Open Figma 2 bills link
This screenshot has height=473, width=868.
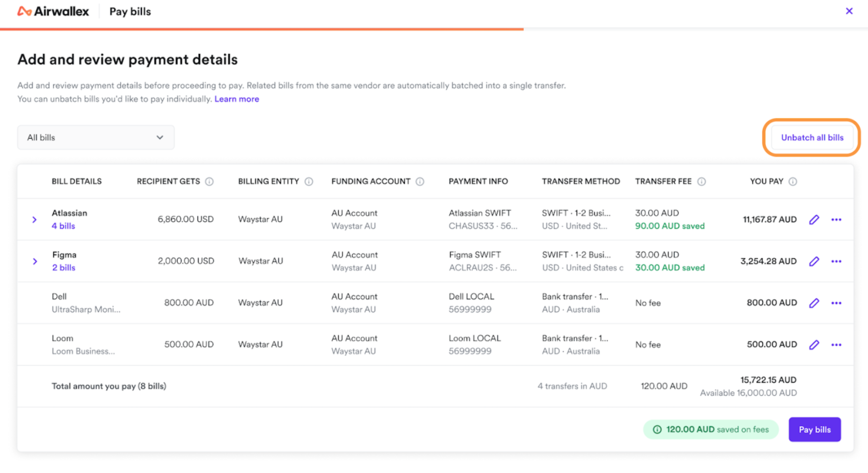click(x=64, y=268)
